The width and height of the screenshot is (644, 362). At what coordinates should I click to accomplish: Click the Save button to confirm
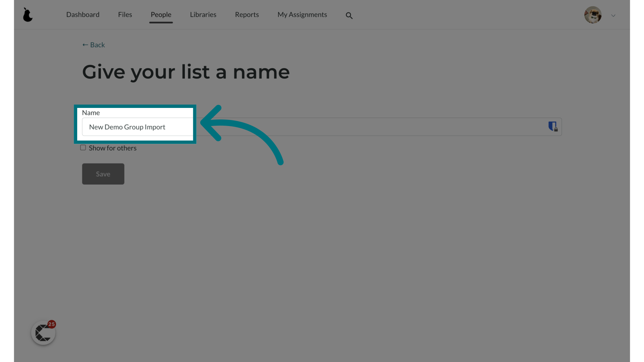click(x=103, y=174)
